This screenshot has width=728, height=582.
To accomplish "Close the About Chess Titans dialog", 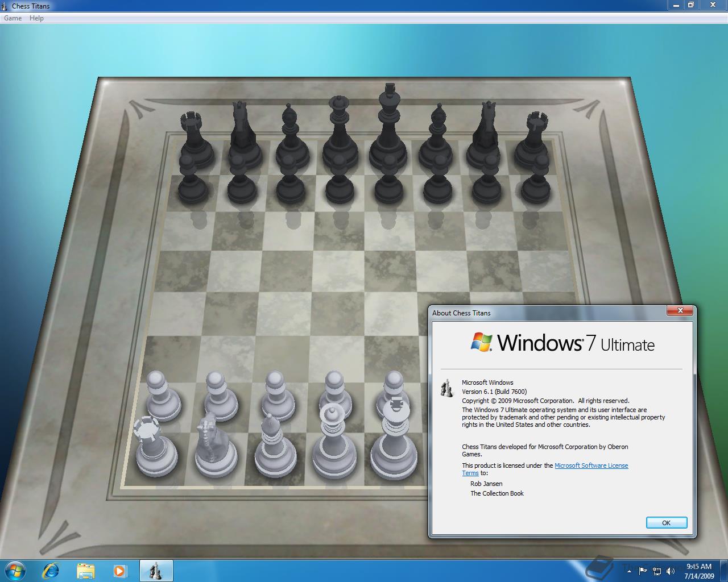I will [x=680, y=310].
